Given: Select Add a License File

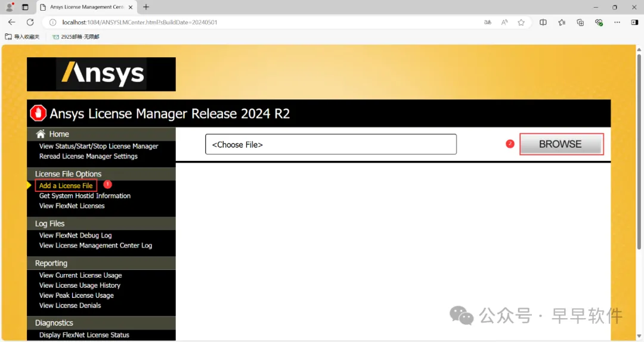Looking at the screenshot, I should pyautogui.click(x=66, y=185).
